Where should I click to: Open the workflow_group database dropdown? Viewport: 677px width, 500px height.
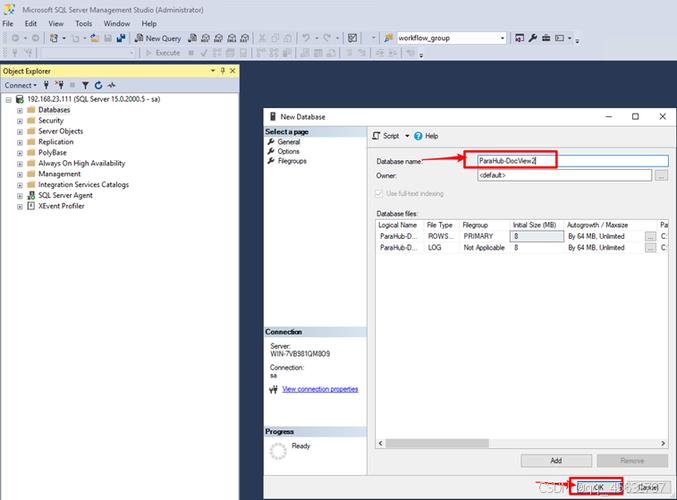click(503, 38)
